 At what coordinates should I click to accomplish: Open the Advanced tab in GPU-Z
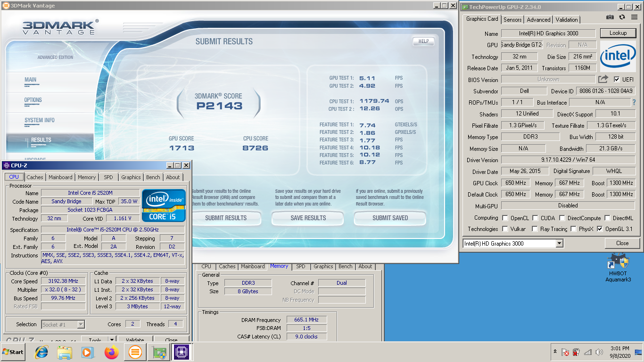pos(538,20)
